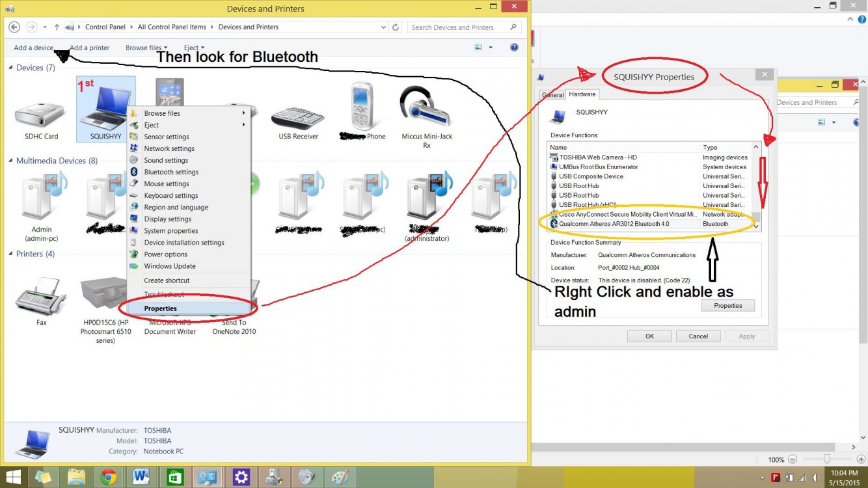Click the Miccus Mini-Jack Rx headset icon
Screen dimensions: 868x488
point(426,107)
